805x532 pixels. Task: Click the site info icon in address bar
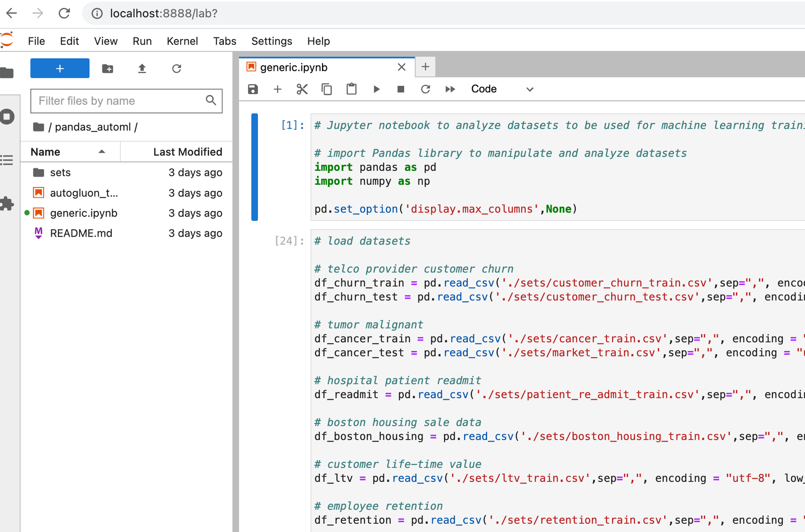click(97, 13)
